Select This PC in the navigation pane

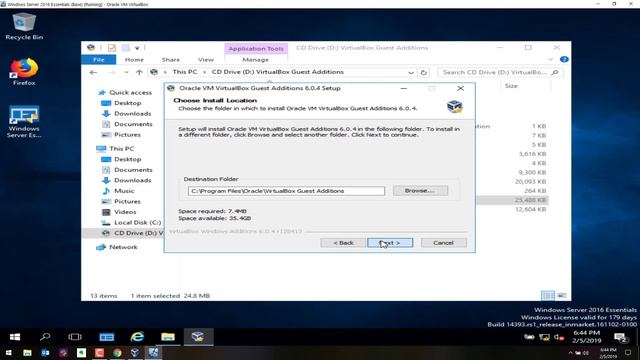tap(121, 149)
